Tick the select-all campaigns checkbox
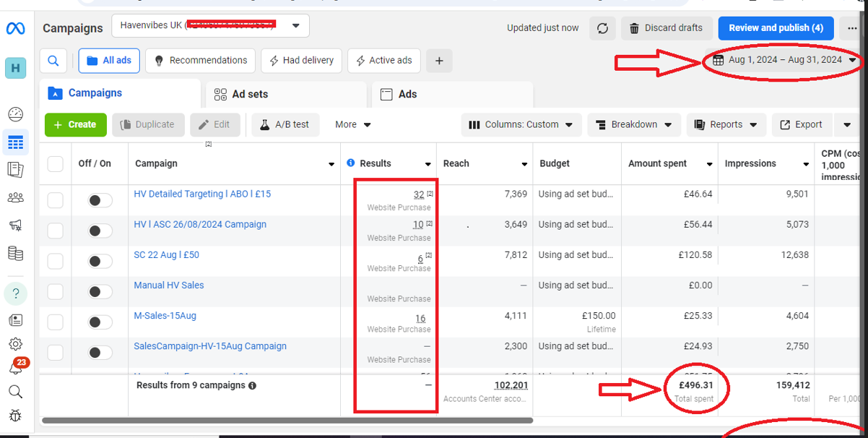This screenshot has height=438, width=868. click(x=55, y=164)
